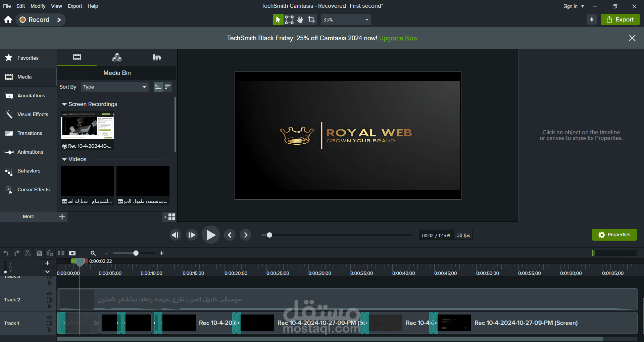Split the clip at playhead
Image resolution: width=644 pixels, height=342 pixels.
pyautogui.click(x=61, y=253)
